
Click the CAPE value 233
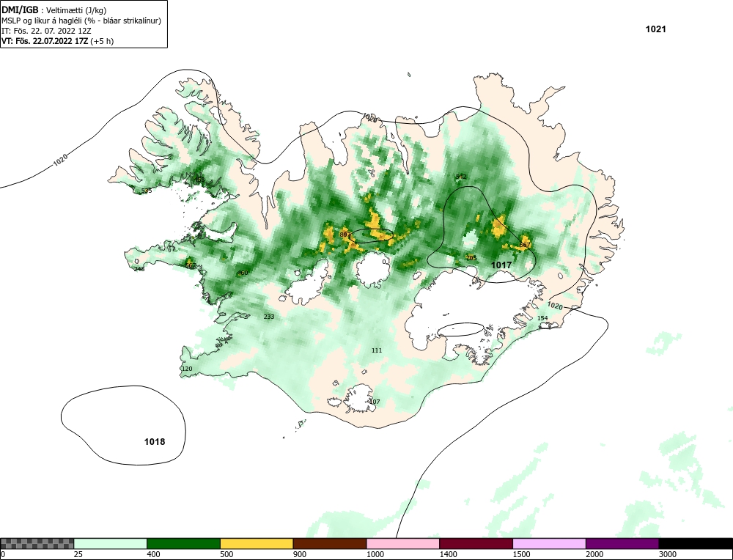pos(269,317)
